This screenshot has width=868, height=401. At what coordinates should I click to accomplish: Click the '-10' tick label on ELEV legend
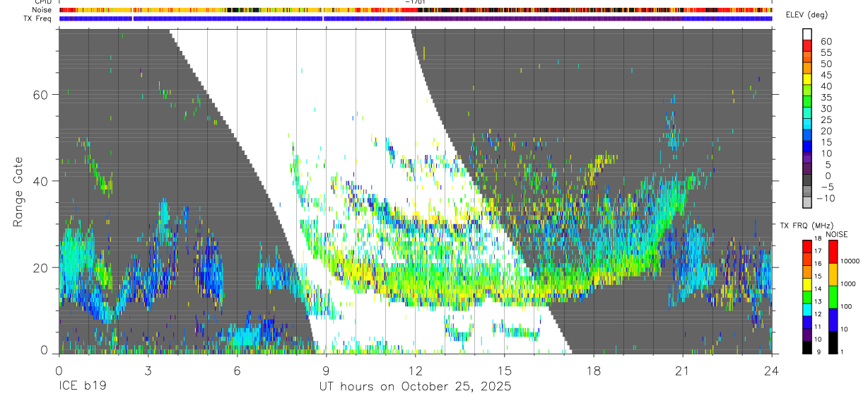click(826, 198)
